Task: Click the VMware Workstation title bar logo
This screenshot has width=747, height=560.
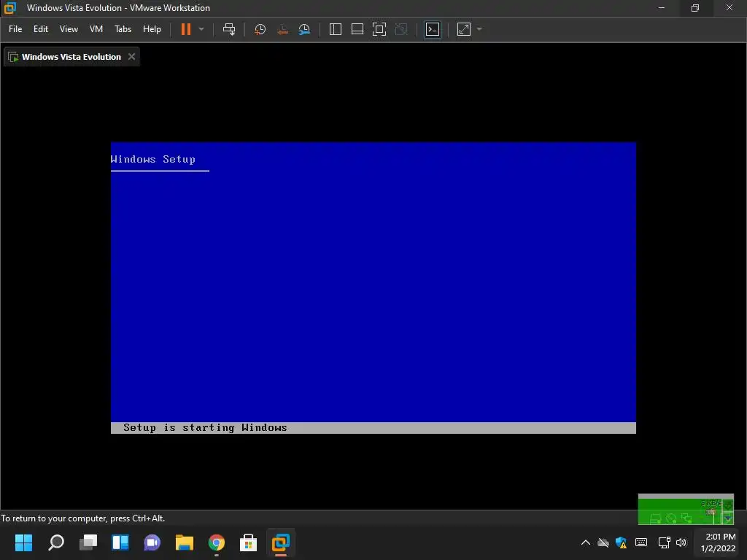Action: tap(10, 7)
